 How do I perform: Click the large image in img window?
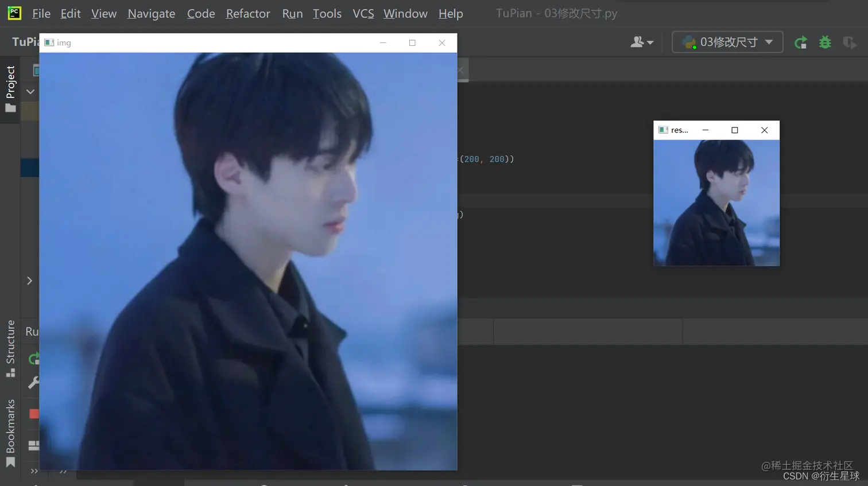click(249, 261)
